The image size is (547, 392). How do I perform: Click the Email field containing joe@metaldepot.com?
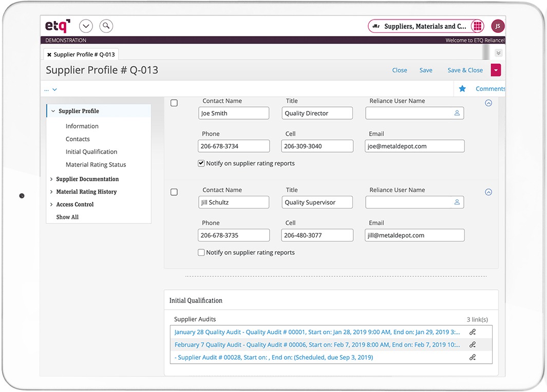click(414, 146)
